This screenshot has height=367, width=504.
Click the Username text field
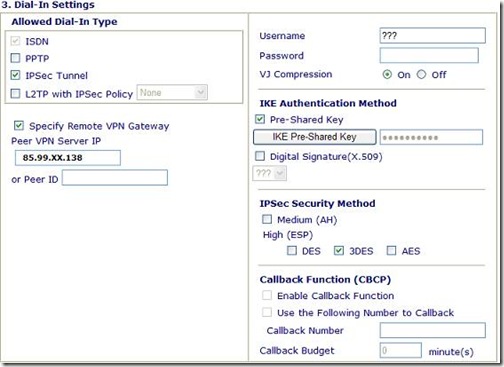(x=432, y=35)
